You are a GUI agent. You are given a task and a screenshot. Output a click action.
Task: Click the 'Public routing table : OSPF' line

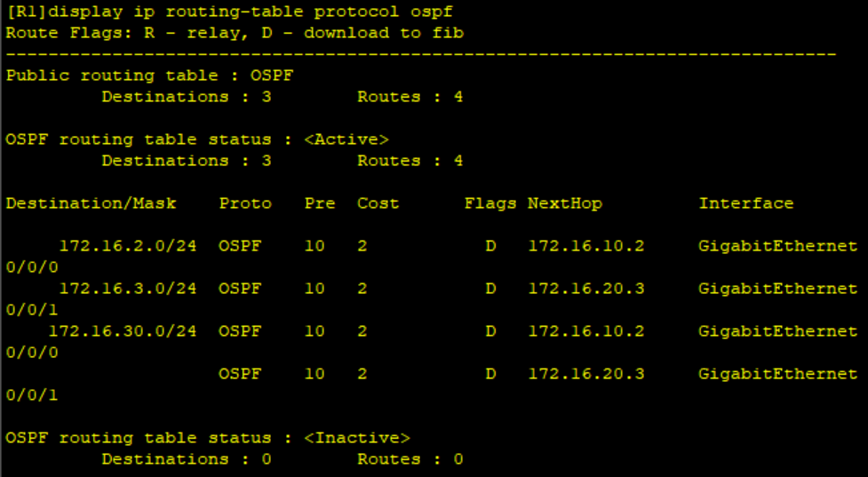[x=149, y=76]
